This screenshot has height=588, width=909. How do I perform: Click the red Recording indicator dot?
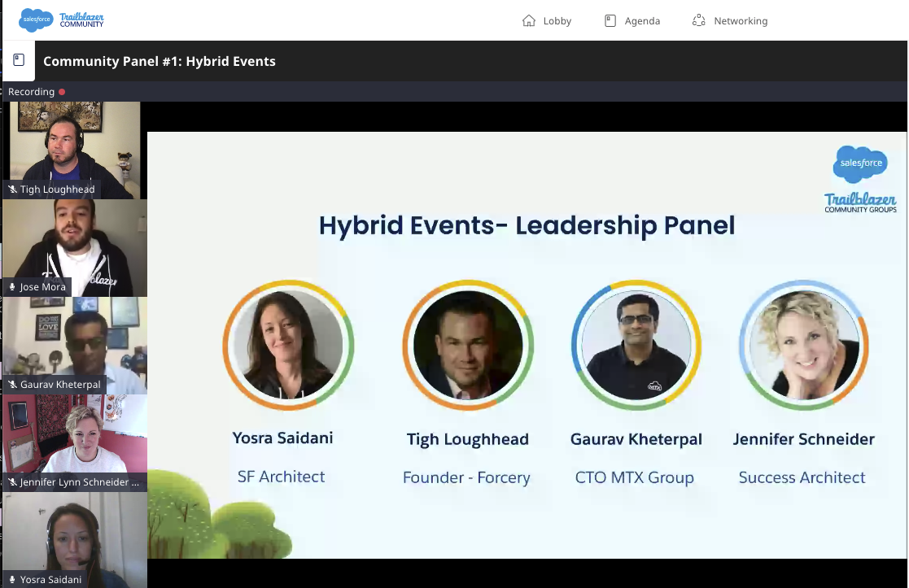tap(62, 92)
